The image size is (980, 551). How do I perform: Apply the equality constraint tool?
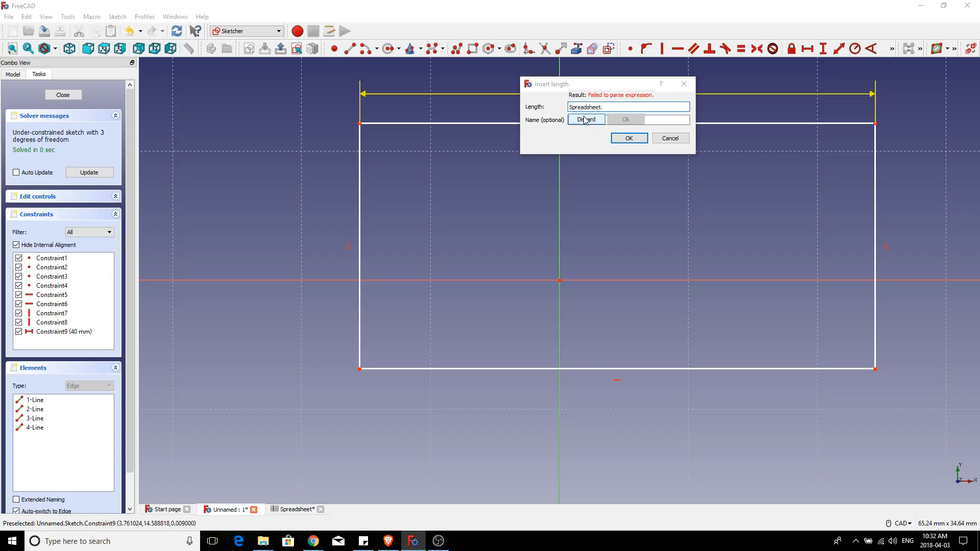741,48
